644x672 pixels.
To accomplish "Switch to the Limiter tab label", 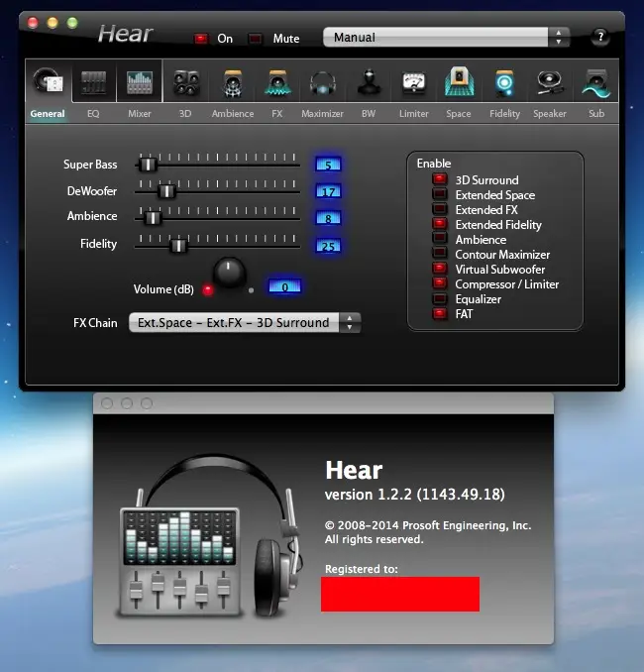I will click(x=414, y=114).
